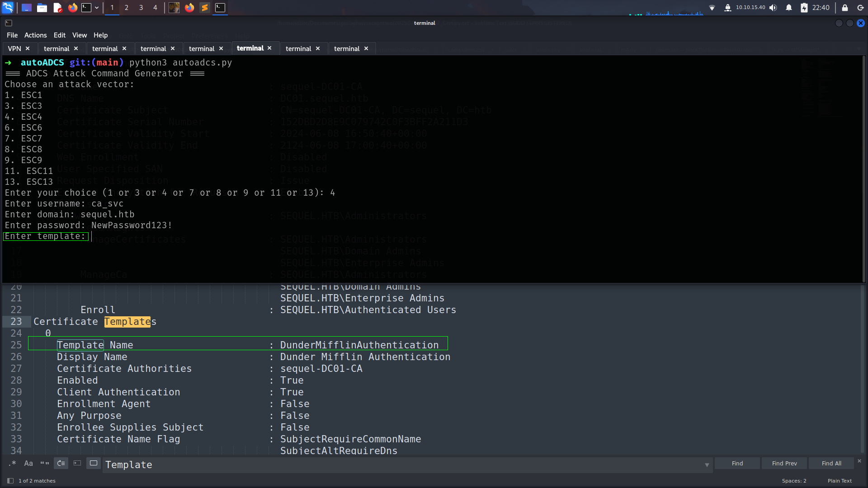The width and height of the screenshot is (868, 488).
Task: Close the Sublime find panel
Action: click(x=859, y=461)
